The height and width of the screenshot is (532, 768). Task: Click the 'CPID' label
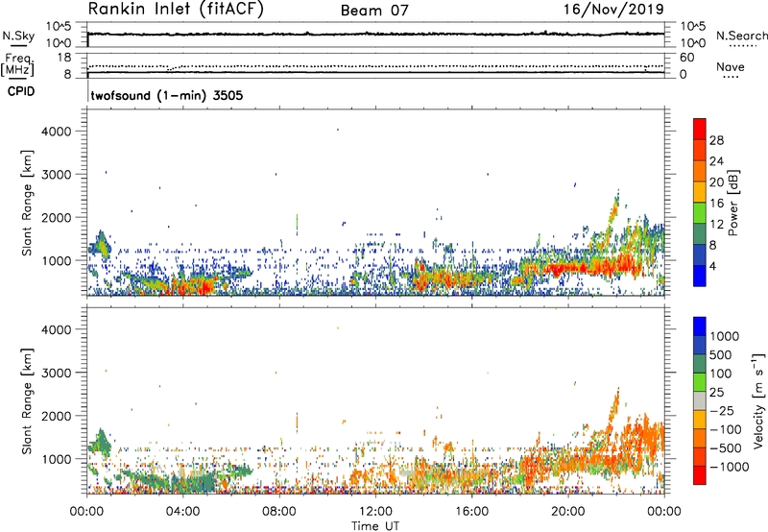21,91
